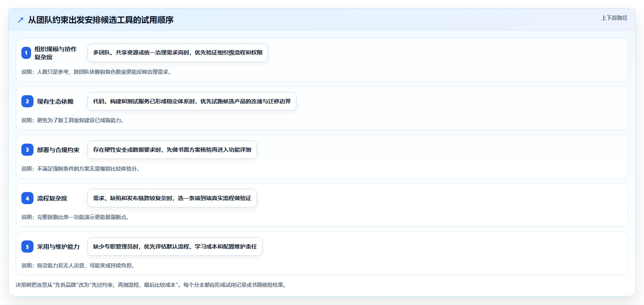The image size is (644, 305).
Task: Select the step 4 number badge
Action: [27, 198]
